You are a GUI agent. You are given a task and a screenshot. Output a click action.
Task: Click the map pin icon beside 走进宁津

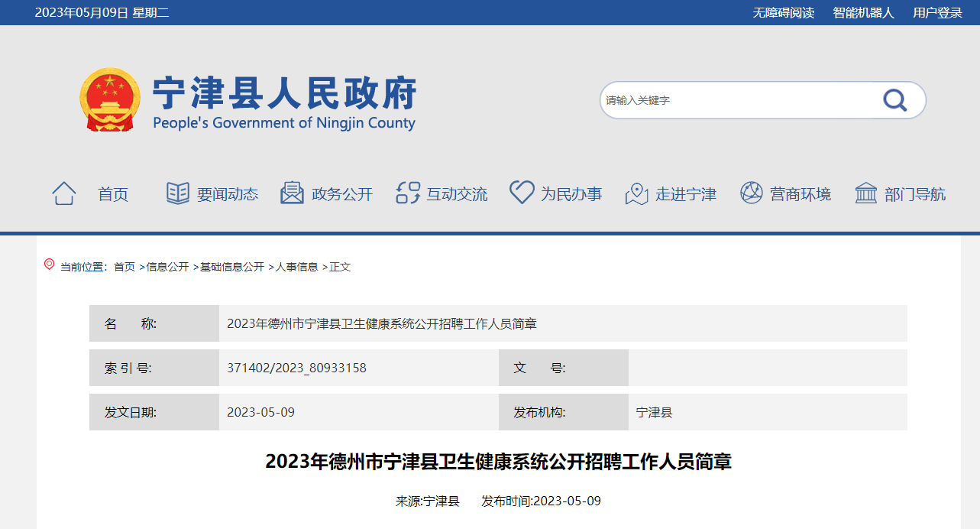coord(636,193)
